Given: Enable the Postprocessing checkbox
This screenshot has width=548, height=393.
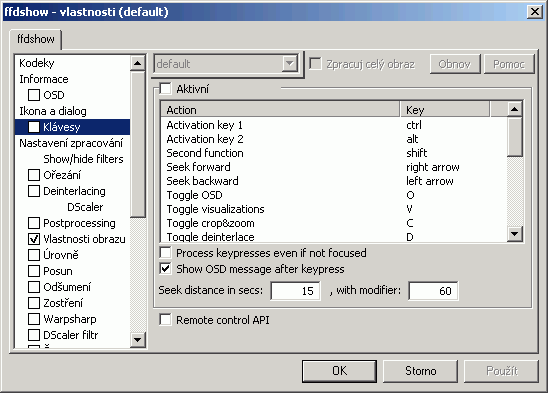Looking at the screenshot, I should pyautogui.click(x=34, y=223).
